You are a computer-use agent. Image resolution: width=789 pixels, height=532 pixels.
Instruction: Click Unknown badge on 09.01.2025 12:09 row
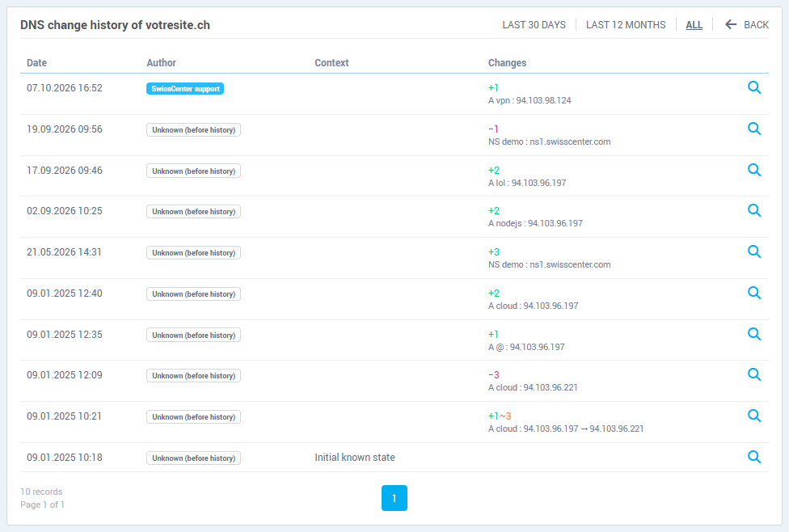[193, 375]
